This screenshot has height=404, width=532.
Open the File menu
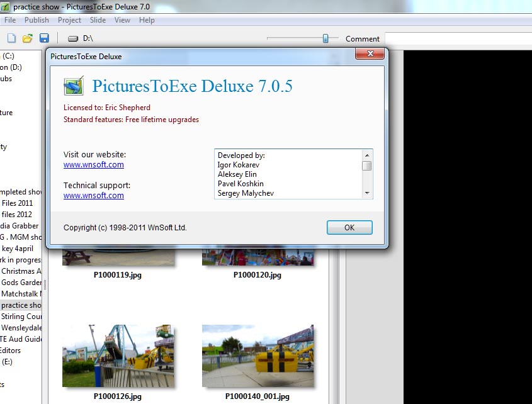10,20
